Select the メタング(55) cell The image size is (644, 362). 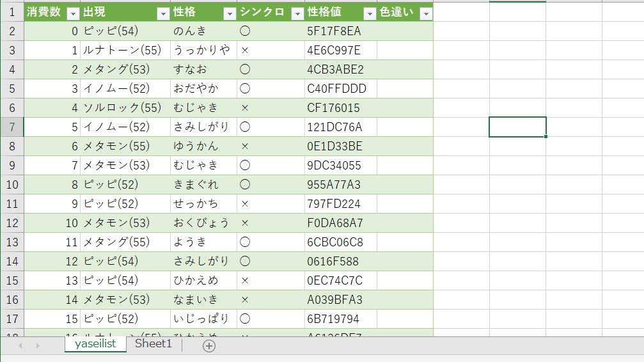pyautogui.click(x=125, y=242)
